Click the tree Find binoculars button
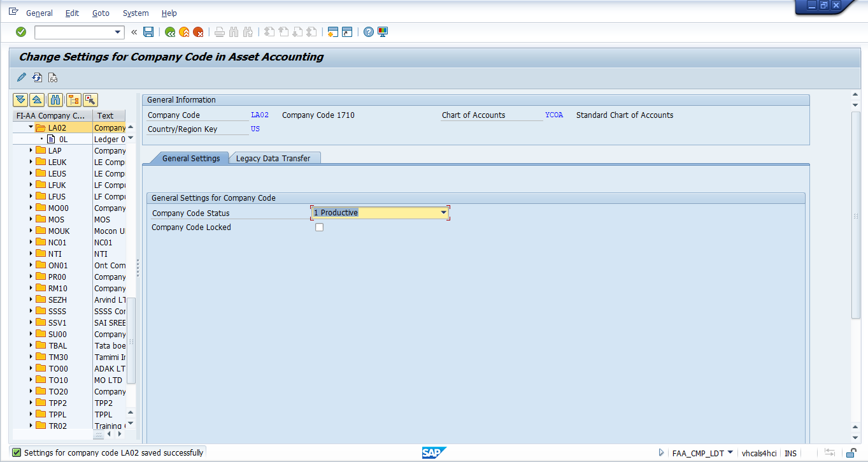868x462 pixels. [x=55, y=99]
